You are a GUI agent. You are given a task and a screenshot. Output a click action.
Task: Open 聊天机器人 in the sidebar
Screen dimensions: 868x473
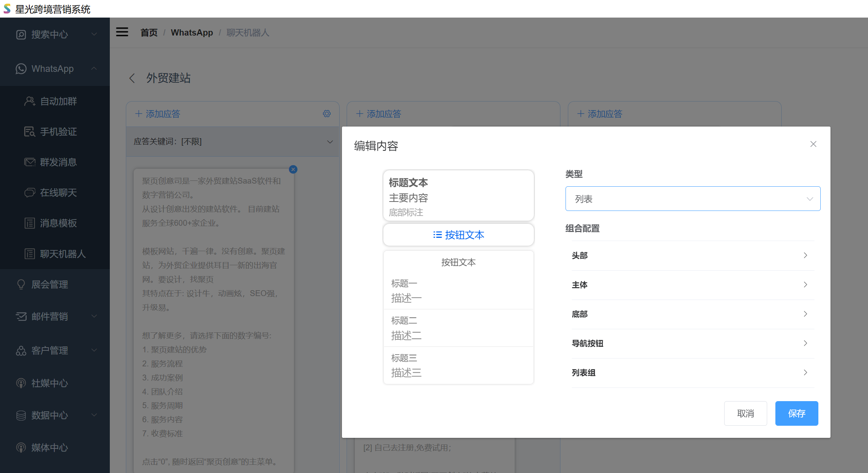pos(62,254)
